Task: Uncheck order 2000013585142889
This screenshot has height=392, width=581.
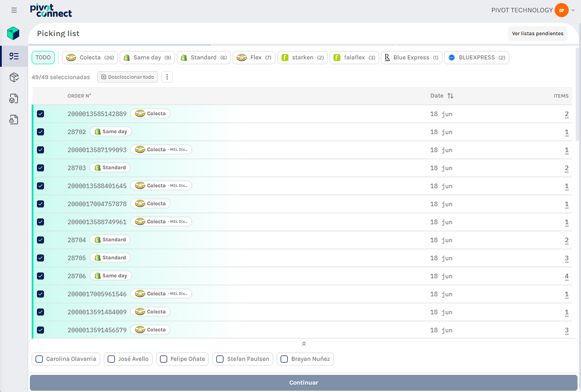Action: pos(40,114)
